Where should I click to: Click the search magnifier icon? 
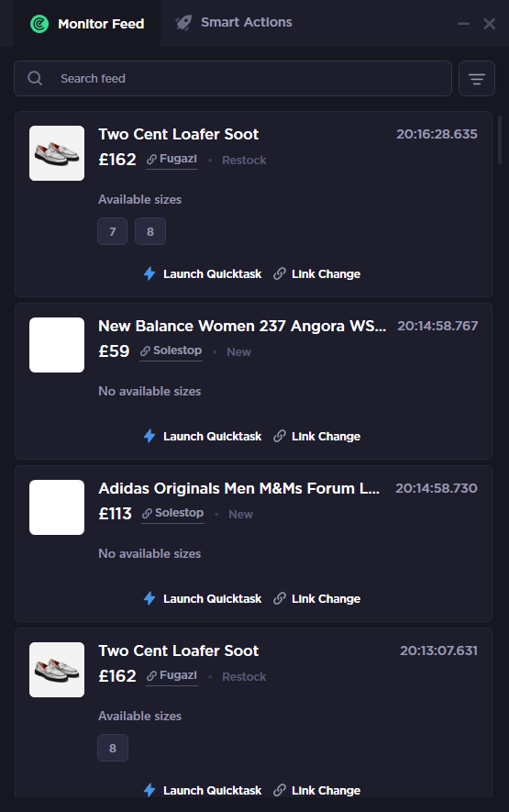[35, 79]
